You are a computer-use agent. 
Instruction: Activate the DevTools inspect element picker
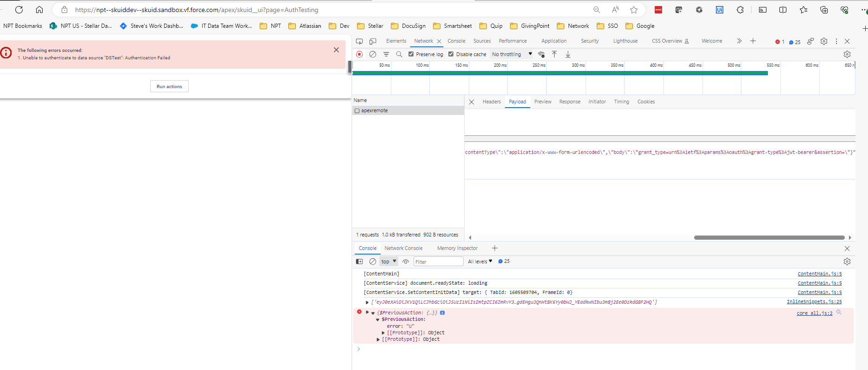pos(359,41)
